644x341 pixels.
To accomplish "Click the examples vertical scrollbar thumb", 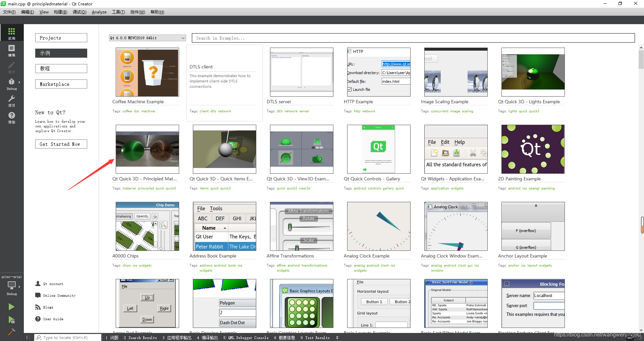I will [x=641, y=59].
